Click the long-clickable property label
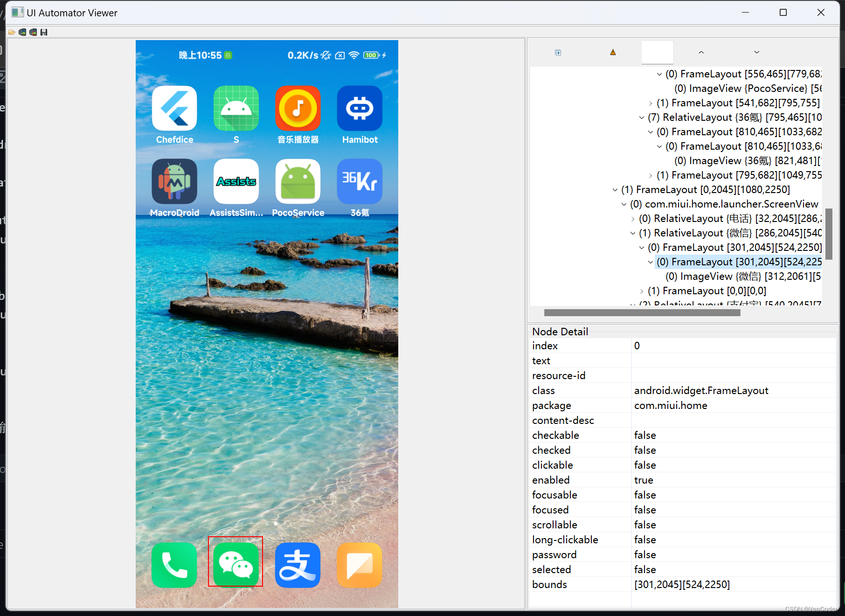Screen dimensions: 845x616 click(x=565, y=540)
